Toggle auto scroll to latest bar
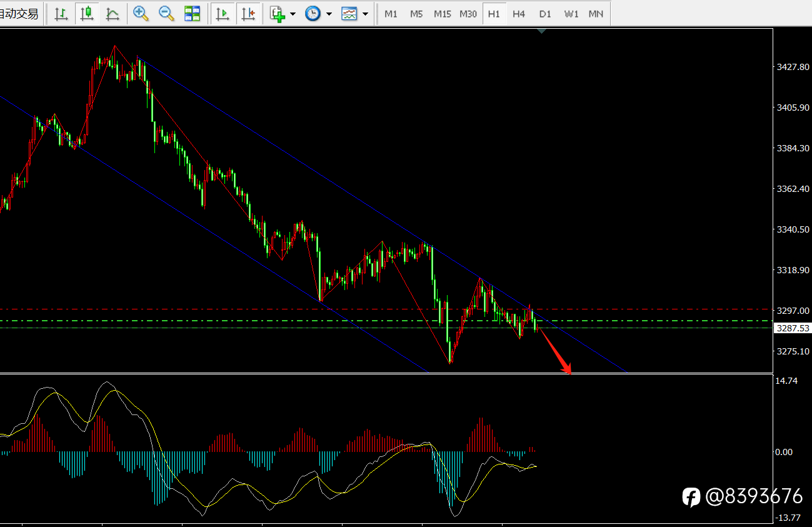812x527 pixels. pyautogui.click(x=223, y=13)
